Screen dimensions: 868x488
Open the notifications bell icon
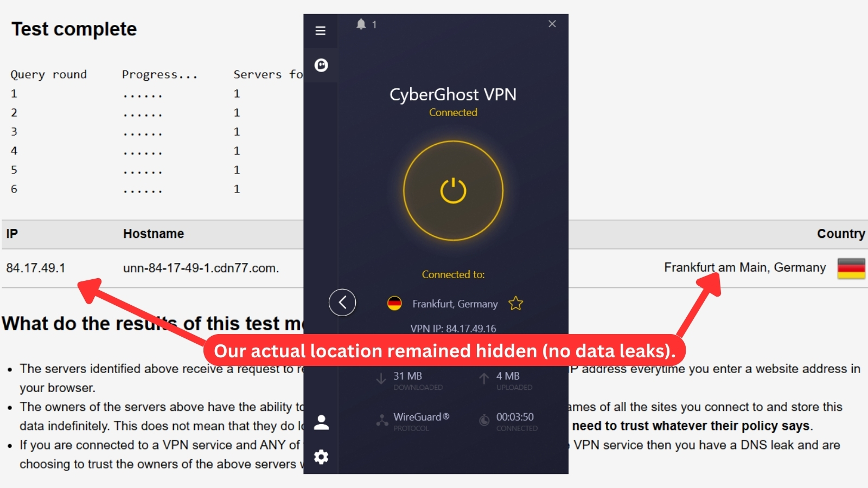click(x=361, y=24)
